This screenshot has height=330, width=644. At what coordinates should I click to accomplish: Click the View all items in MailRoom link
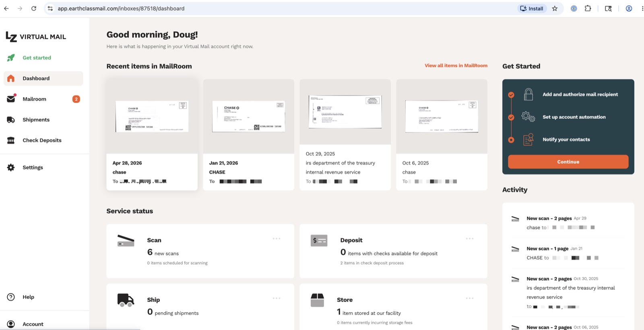coord(456,66)
